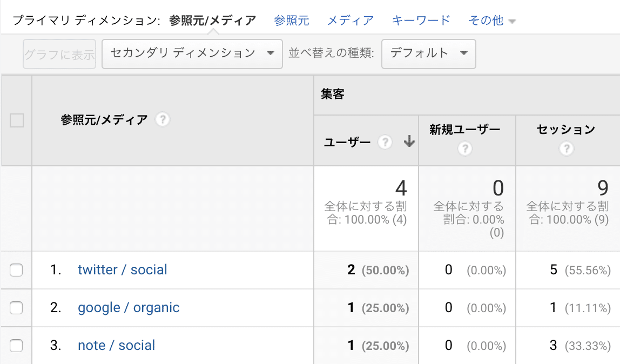The width and height of the screenshot is (620, 364).
Task: Select 参照元/メディア primary dimension
Action: tap(212, 21)
